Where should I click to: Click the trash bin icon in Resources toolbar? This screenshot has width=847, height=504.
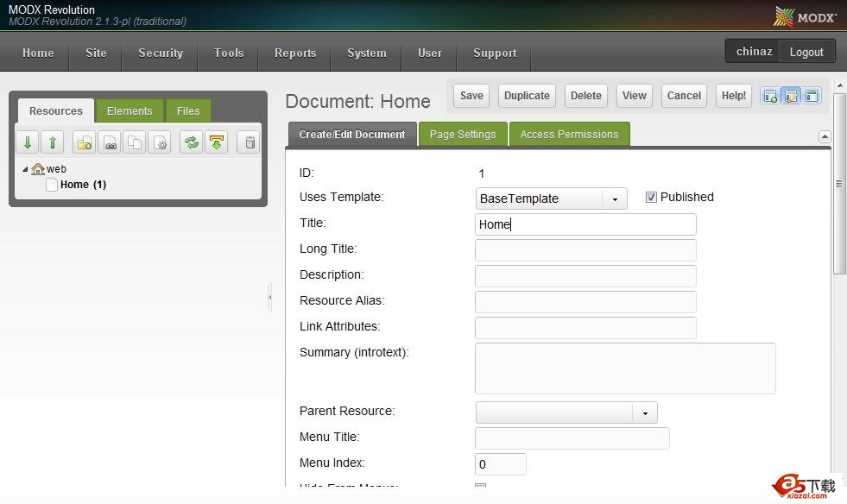coord(249,142)
